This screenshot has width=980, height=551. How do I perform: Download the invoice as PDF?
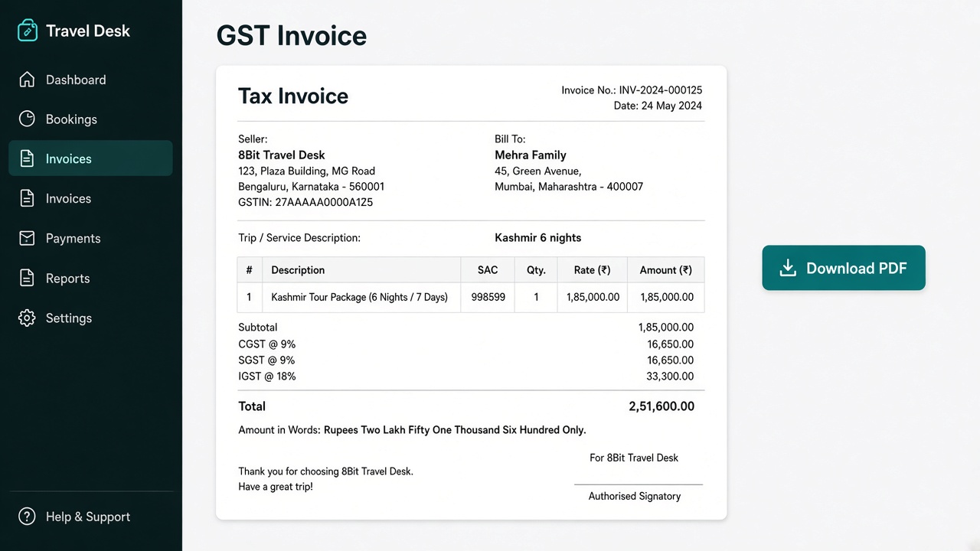click(844, 268)
